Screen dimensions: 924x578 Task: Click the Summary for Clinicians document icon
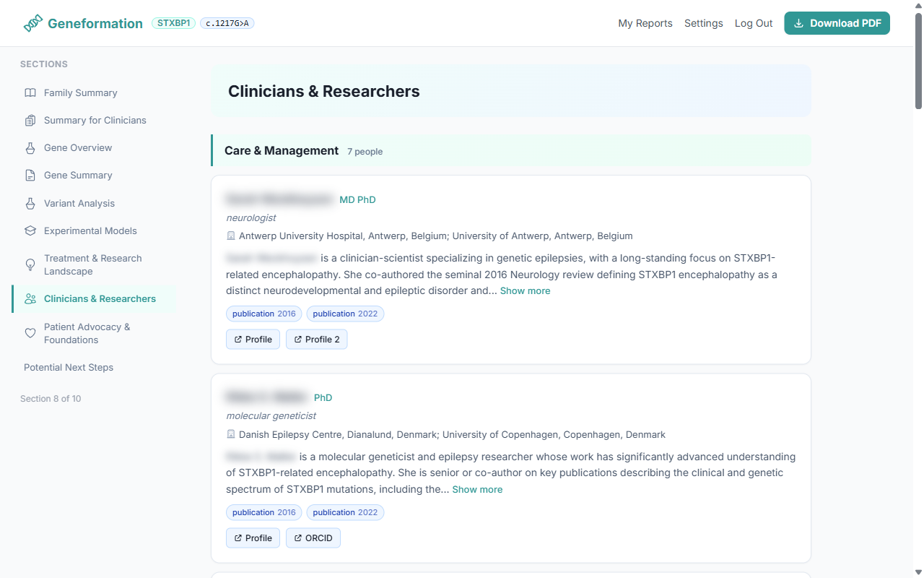point(30,120)
